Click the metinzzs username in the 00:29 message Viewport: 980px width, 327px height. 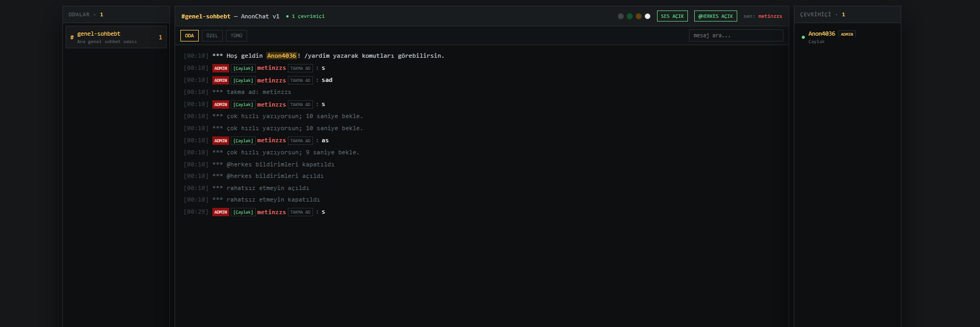click(272, 212)
